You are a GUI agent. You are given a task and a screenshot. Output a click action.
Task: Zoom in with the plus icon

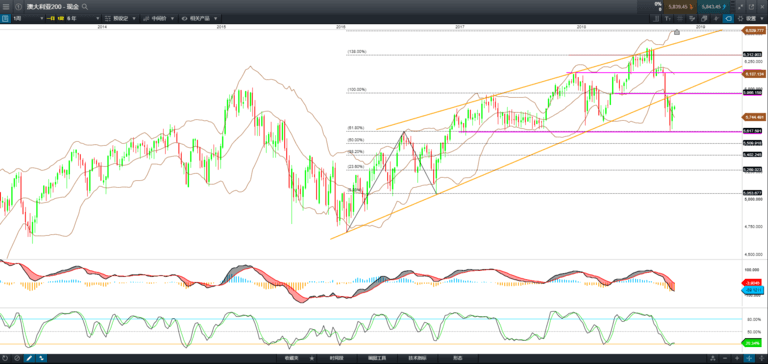point(737,359)
